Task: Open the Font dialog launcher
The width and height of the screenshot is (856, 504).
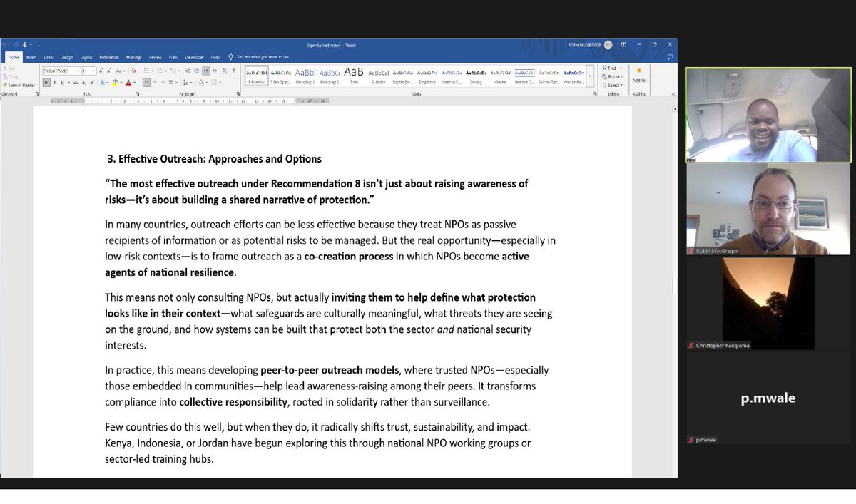Action: click(138, 93)
